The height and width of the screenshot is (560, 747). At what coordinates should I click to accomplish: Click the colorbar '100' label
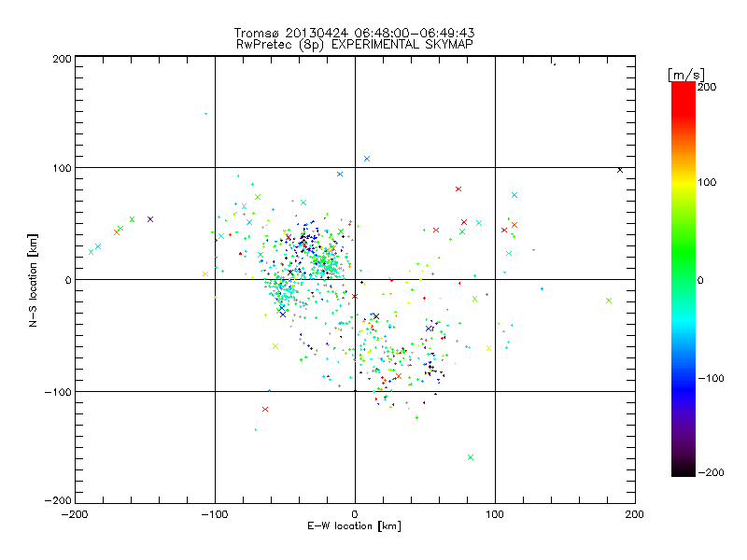707,182
